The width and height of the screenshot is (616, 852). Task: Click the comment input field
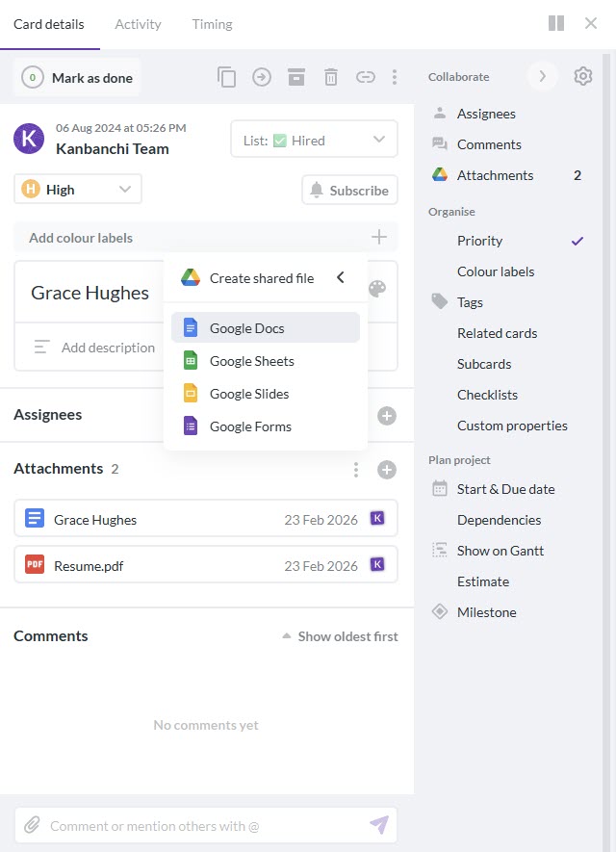[x=206, y=825]
